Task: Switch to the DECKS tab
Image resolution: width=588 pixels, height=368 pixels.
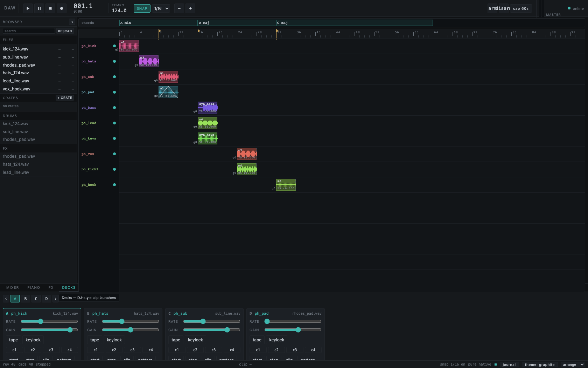Action: 69,288
